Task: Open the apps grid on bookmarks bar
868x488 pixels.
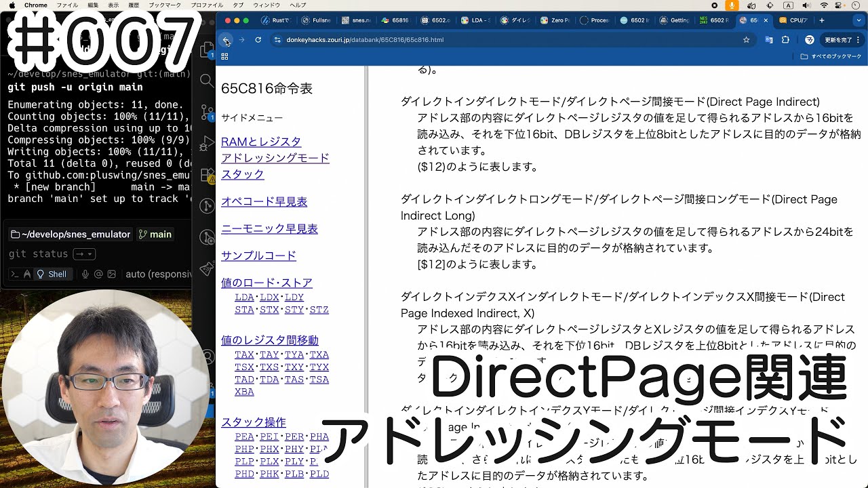Action: click(224, 56)
